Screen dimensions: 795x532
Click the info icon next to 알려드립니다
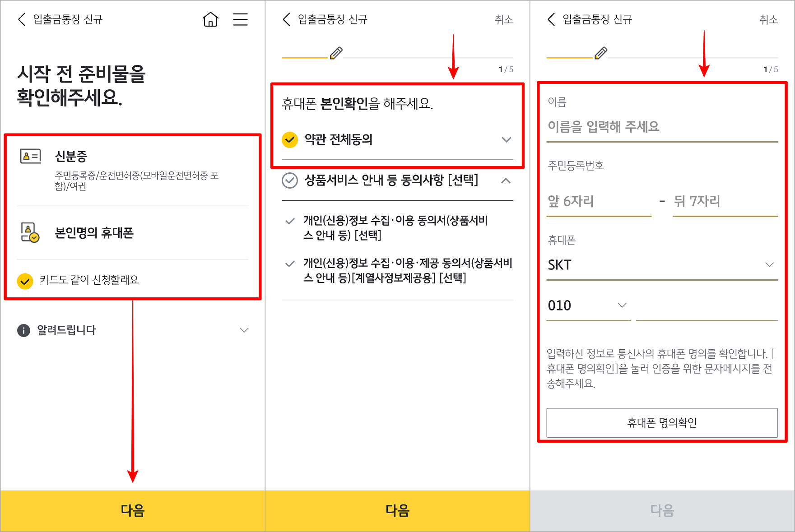pyautogui.click(x=23, y=330)
